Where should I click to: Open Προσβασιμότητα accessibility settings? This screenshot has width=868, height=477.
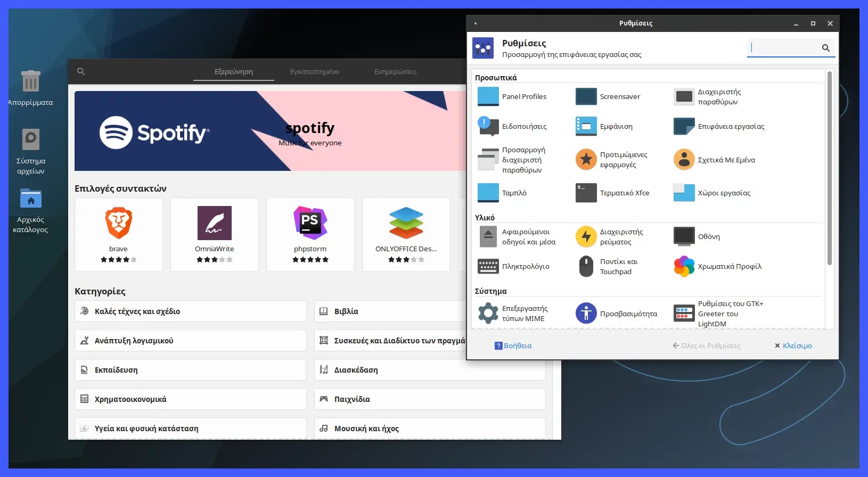coord(616,313)
